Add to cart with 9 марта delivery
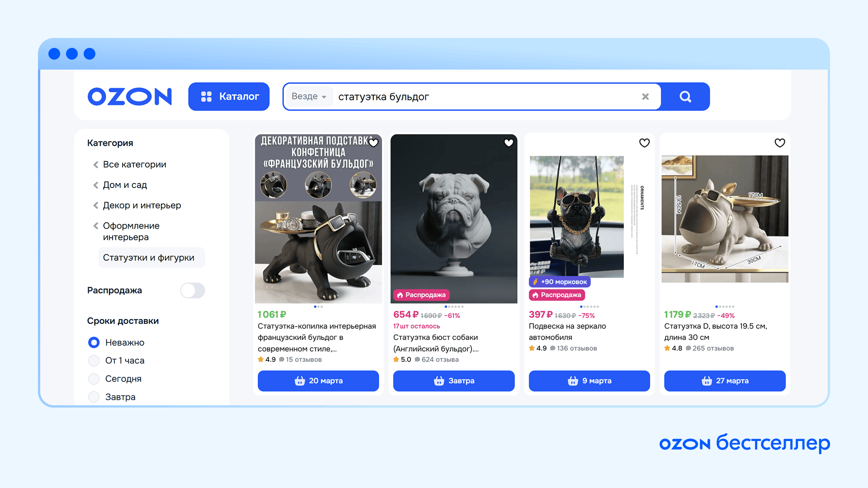Screen dimensions: 868x488 [x=590, y=381]
